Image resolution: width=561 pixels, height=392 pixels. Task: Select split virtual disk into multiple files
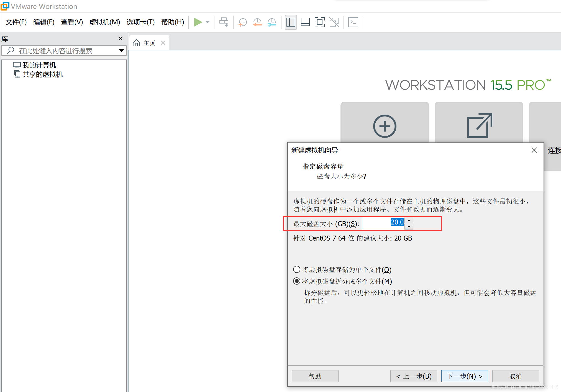pyautogui.click(x=297, y=281)
